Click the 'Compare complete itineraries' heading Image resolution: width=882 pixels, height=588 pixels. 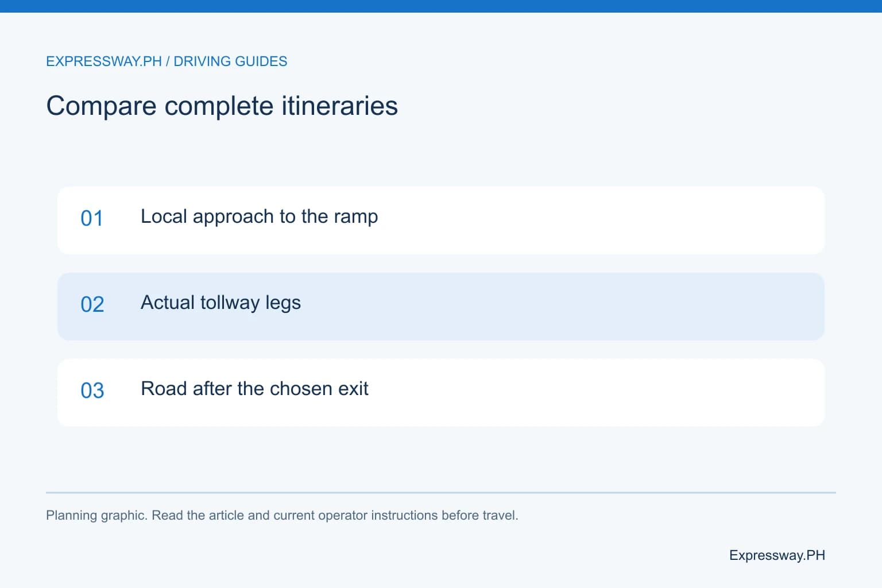click(222, 106)
